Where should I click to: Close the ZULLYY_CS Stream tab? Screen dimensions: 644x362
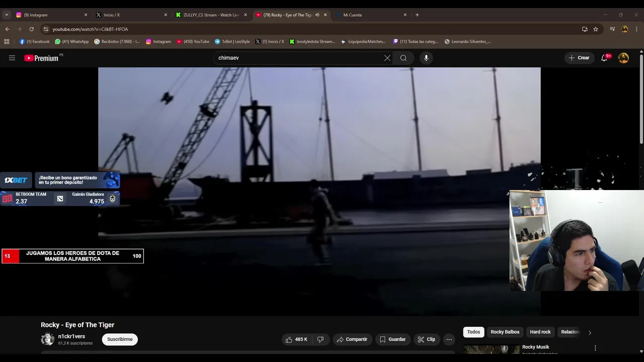(x=246, y=15)
